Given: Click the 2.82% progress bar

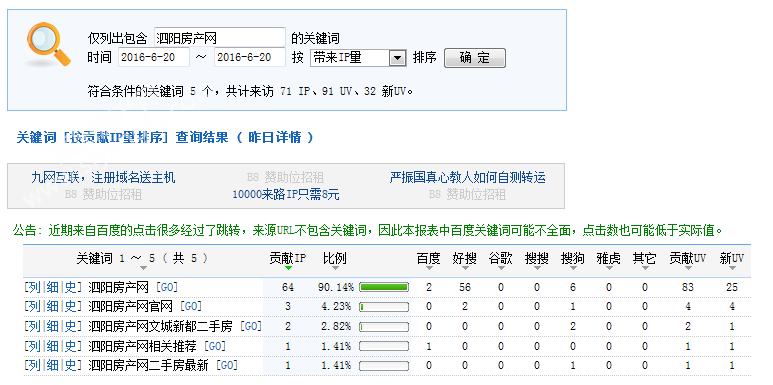Looking at the screenshot, I should 384,326.
